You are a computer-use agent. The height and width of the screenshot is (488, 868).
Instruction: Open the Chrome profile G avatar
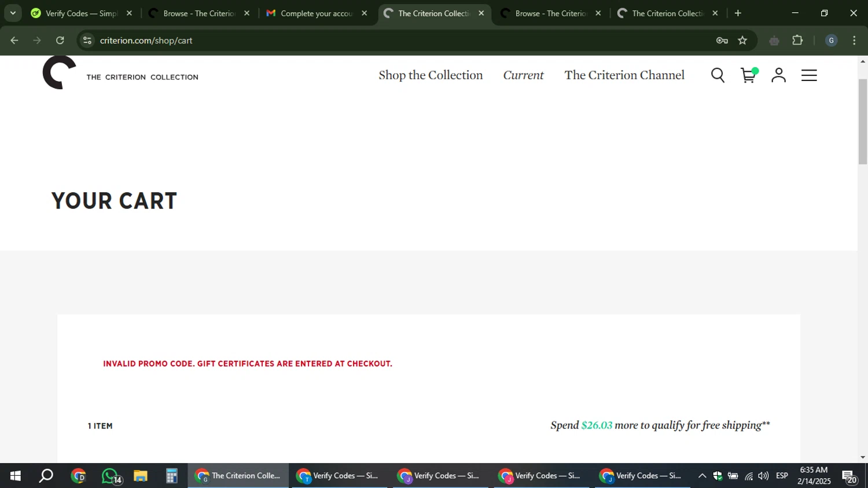(x=831, y=41)
